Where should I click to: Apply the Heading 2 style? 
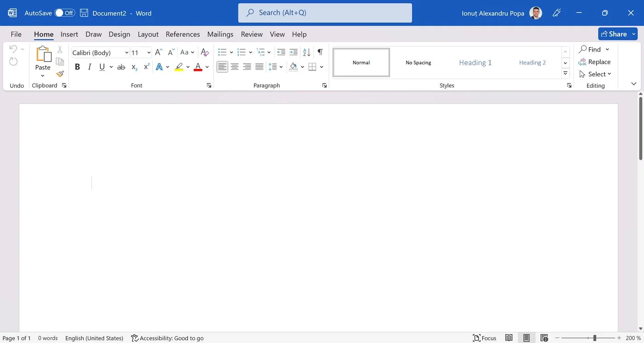point(532,63)
